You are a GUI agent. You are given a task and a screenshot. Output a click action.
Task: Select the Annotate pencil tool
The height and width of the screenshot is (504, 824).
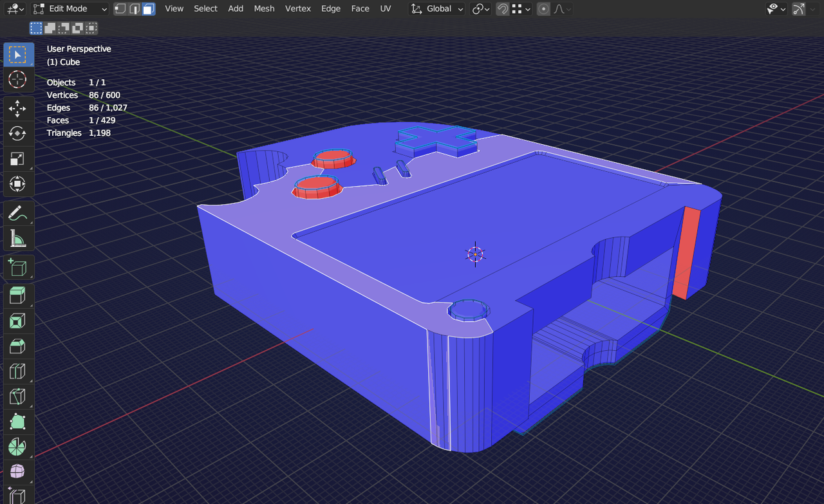click(x=17, y=213)
